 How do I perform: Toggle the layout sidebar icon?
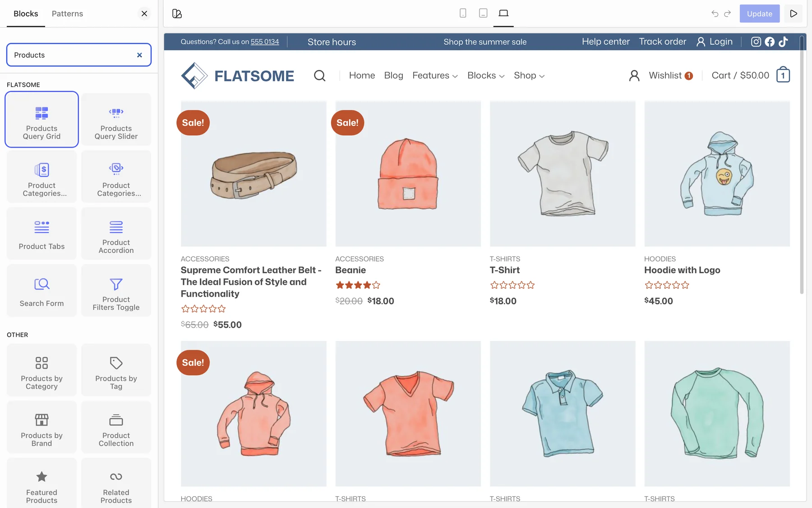point(177,14)
